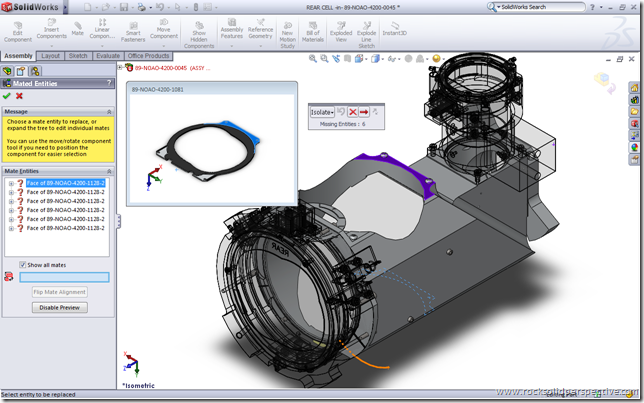The width and height of the screenshot is (644, 403).
Task: Select 89-NOAO-4200-0045 (ASSY) in flyout tree
Action: coord(172,68)
